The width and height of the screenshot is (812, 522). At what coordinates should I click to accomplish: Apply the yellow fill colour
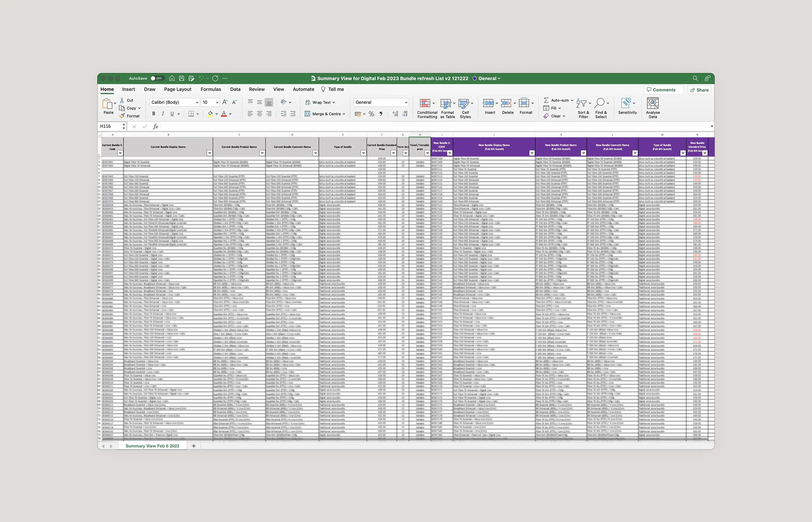[x=210, y=114]
